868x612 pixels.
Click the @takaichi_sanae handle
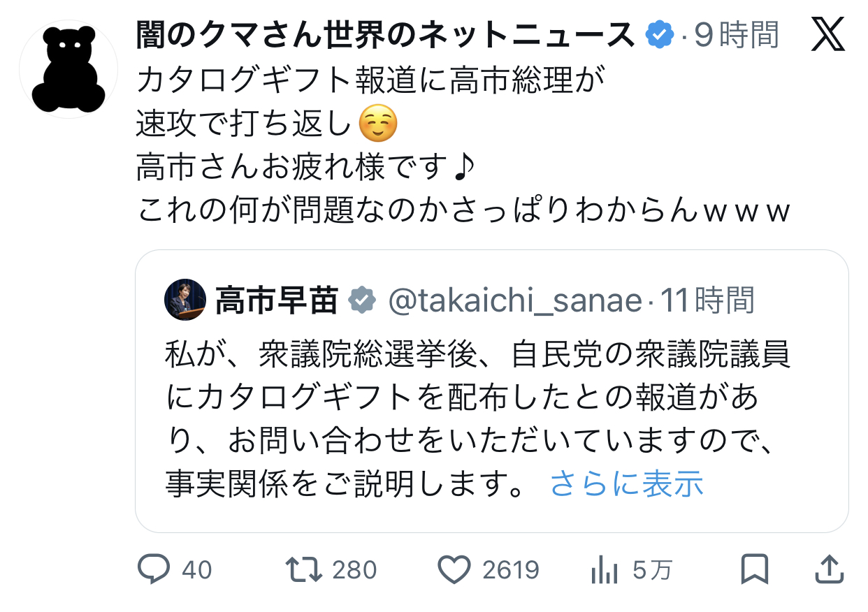(514, 300)
